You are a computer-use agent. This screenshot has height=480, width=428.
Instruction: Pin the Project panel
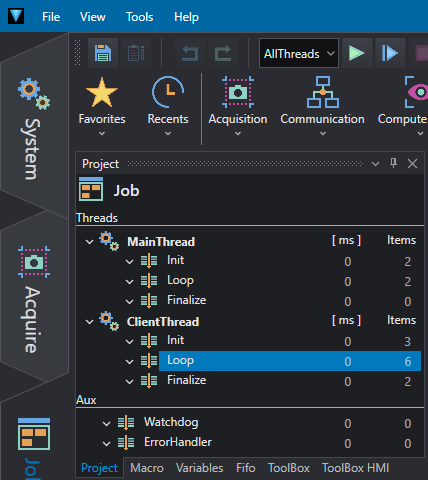click(394, 163)
